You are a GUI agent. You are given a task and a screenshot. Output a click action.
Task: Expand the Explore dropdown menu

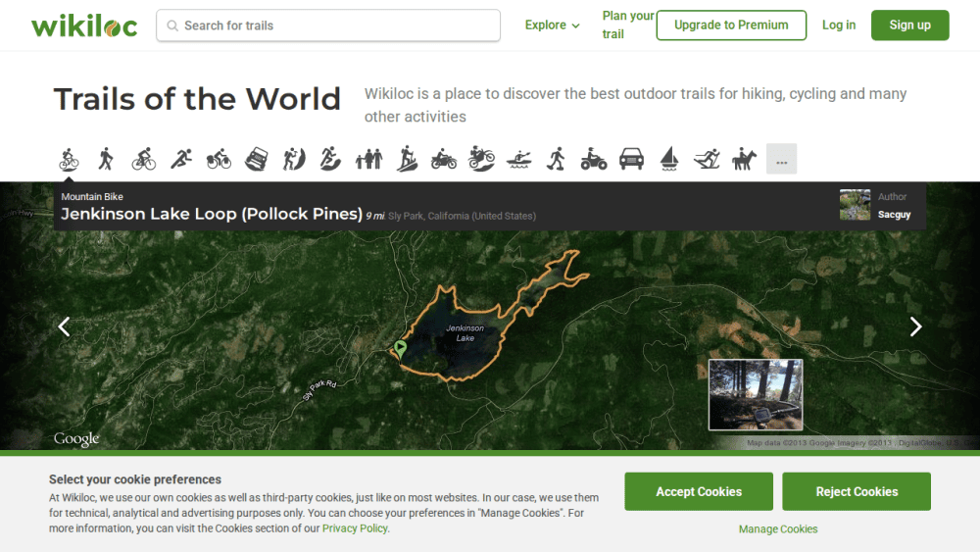click(552, 25)
